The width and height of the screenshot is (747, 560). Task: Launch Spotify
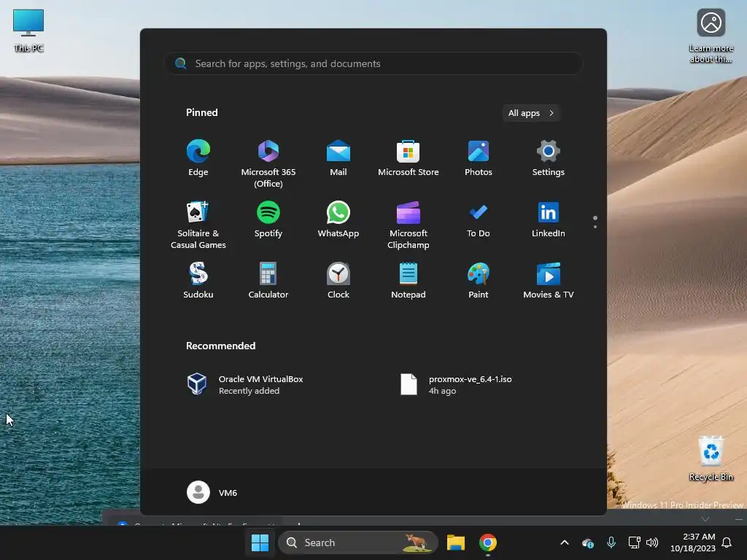click(x=268, y=220)
